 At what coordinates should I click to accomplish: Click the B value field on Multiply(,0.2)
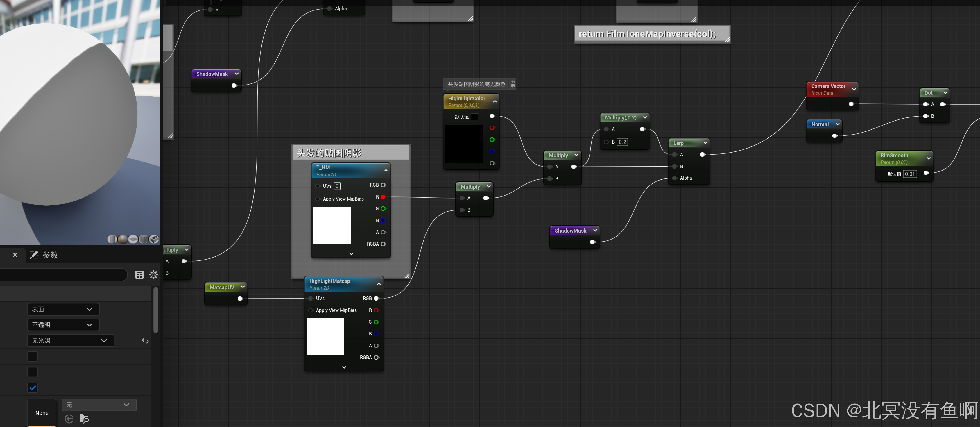(x=622, y=142)
